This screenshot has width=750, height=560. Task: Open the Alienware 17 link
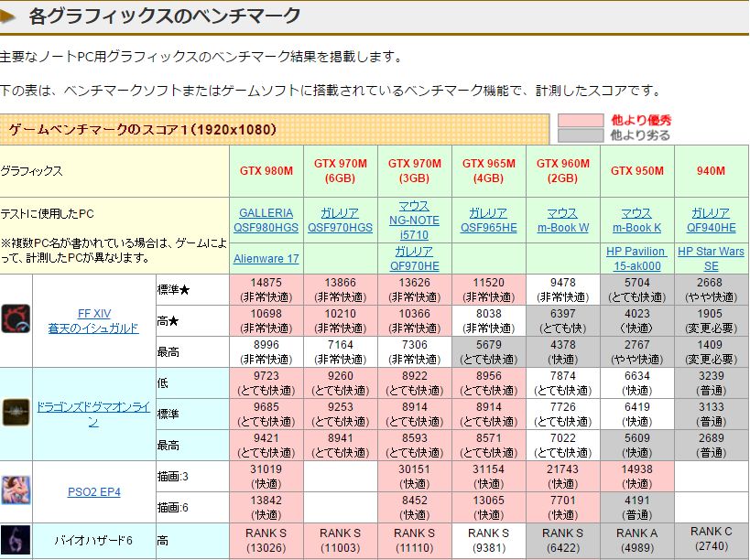click(266, 259)
